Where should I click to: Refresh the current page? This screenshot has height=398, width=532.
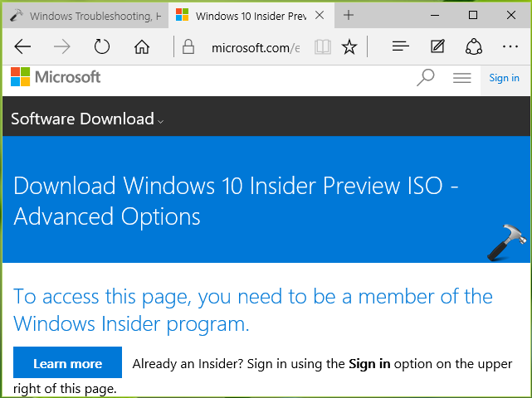coord(102,46)
